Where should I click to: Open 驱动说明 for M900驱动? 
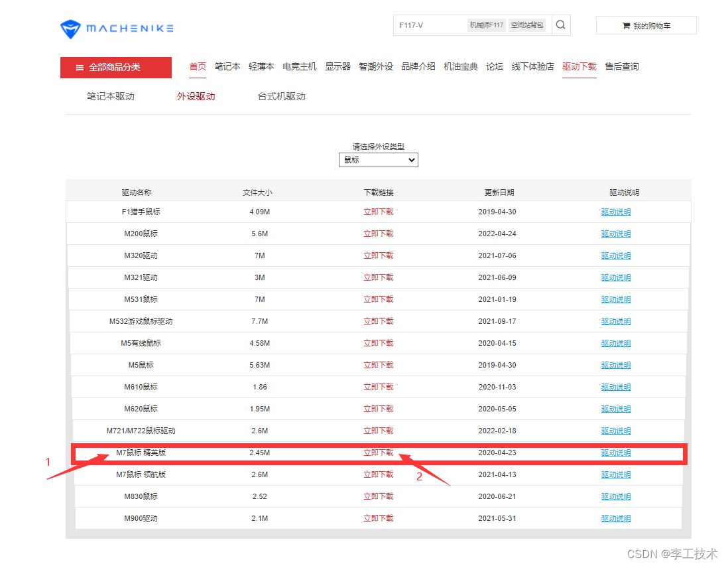[616, 518]
